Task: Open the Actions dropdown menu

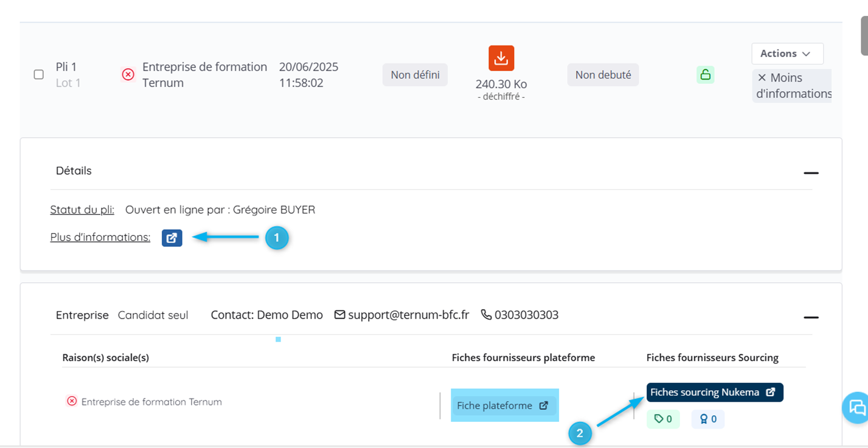Action: point(787,53)
